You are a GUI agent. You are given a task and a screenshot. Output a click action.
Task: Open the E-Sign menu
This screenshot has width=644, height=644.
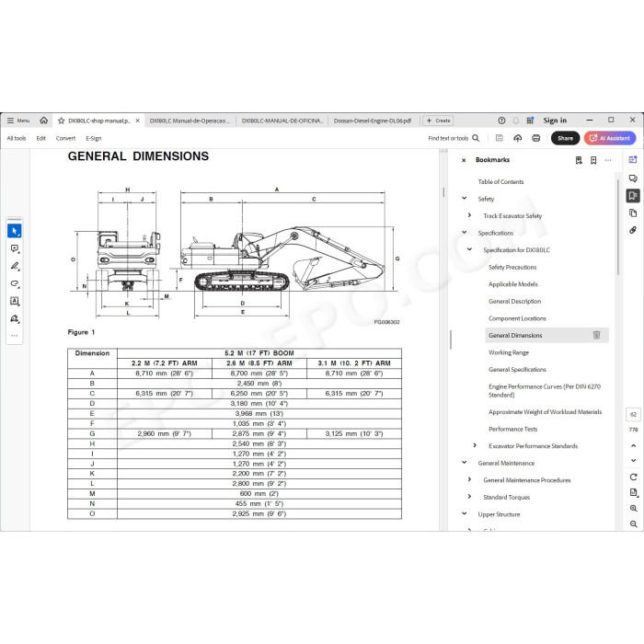coord(94,138)
